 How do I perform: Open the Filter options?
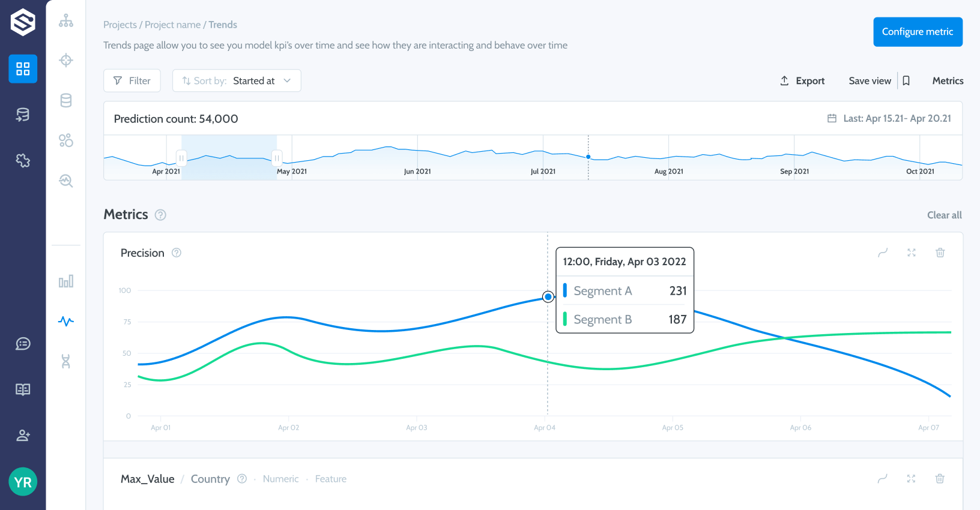(x=132, y=81)
